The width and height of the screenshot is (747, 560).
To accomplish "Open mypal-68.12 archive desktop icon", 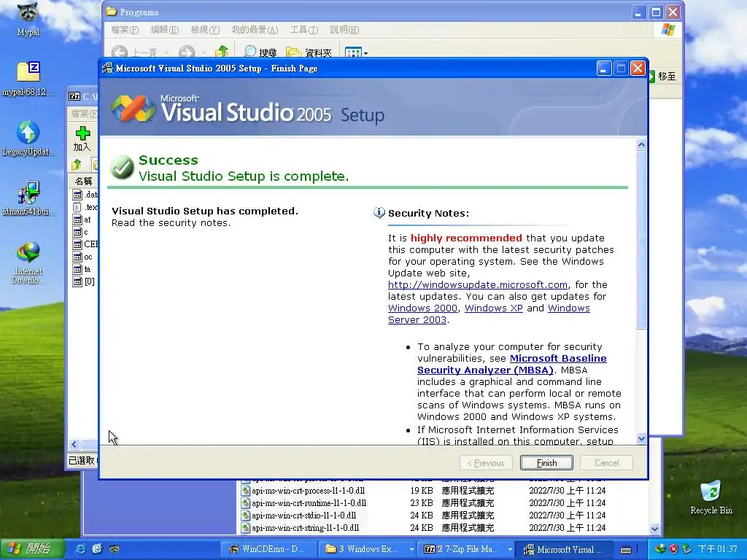I will [28, 79].
